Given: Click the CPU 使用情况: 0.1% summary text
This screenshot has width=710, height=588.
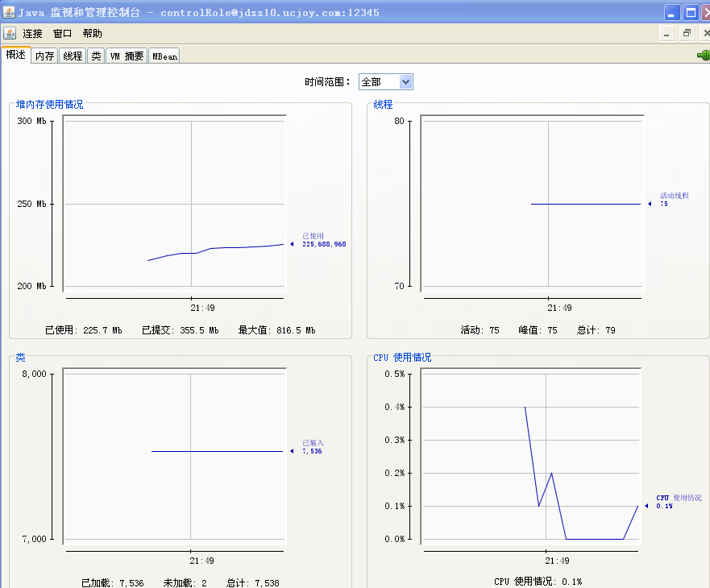Looking at the screenshot, I should point(538,582).
